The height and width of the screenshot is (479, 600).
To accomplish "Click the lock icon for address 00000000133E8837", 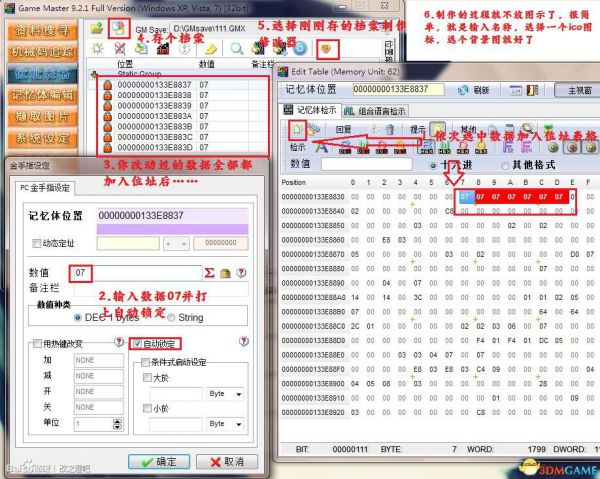I will 106,86.
